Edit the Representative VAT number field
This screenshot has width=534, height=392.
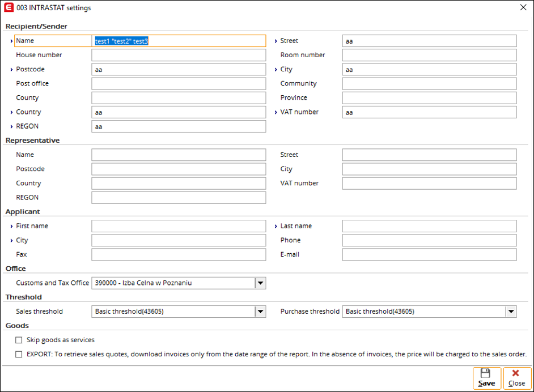coord(430,184)
